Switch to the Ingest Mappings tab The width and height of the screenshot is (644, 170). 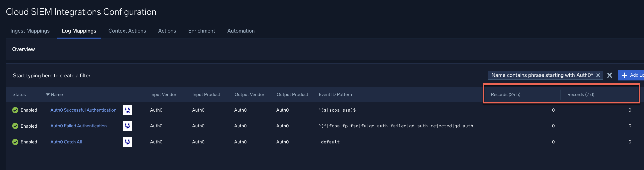30,31
